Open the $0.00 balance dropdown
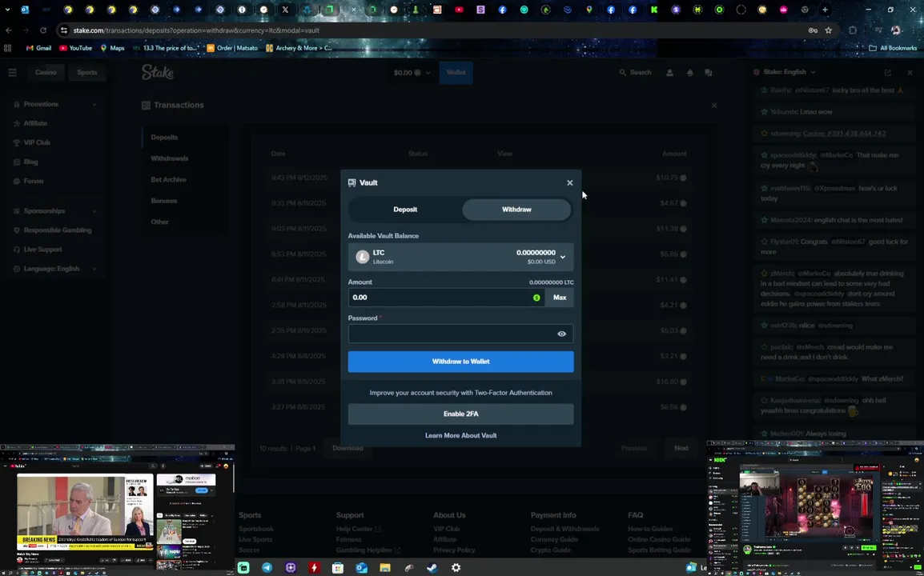 click(412, 73)
